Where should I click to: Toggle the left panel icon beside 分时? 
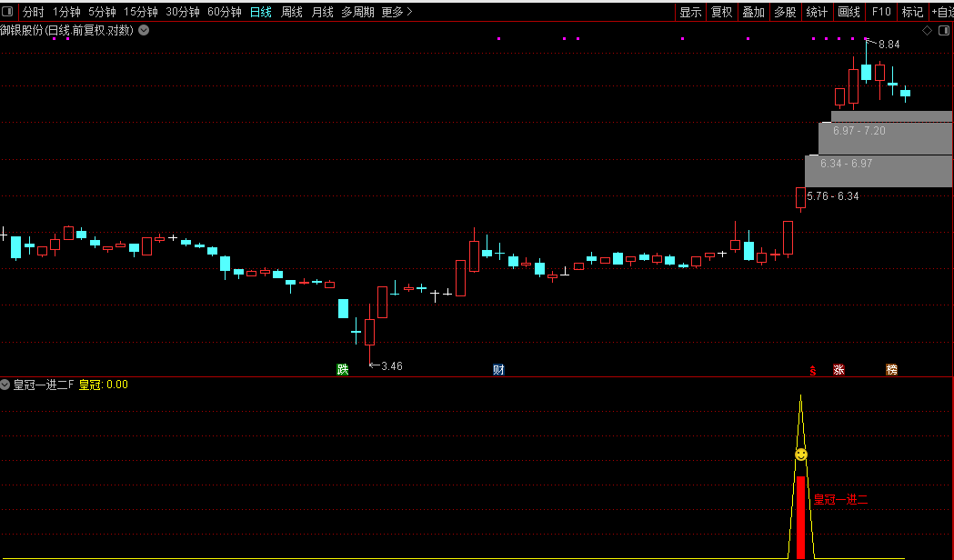pos(7,11)
